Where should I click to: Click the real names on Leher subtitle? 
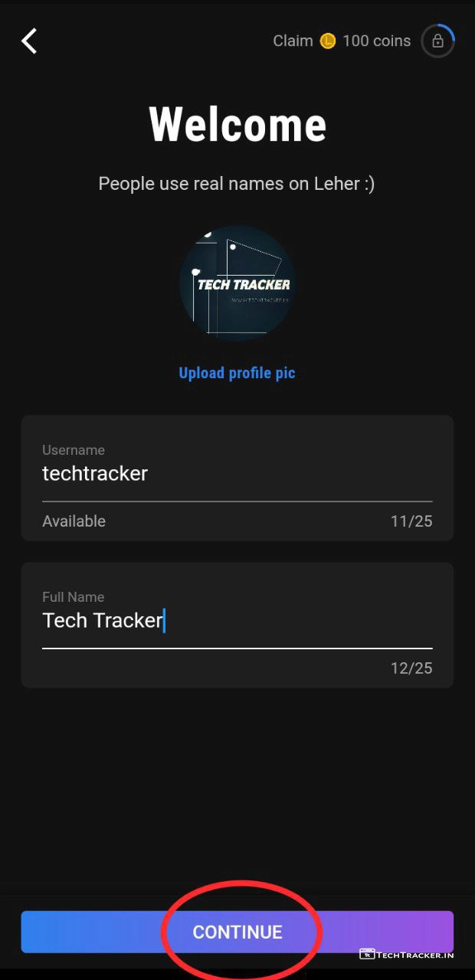click(x=237, y=184)
